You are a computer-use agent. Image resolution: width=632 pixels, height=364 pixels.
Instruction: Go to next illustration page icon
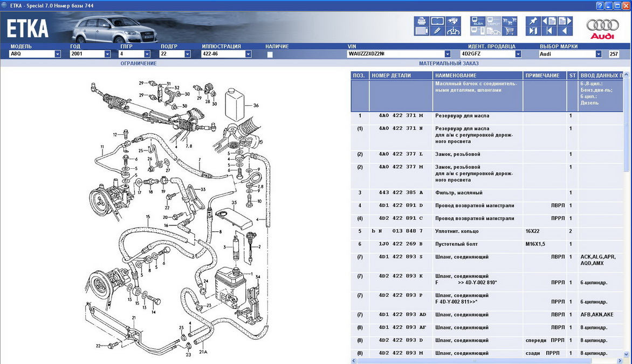coord(564,22)
